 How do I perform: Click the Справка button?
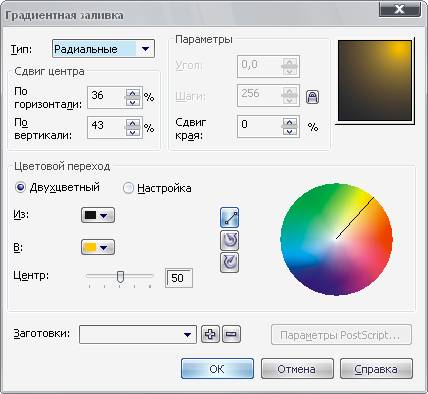376,369
